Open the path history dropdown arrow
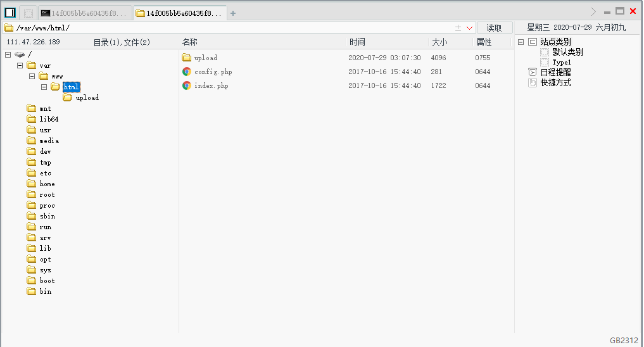Image resolution: width=644 pixels, height=347 pixels. coord(469,28)
